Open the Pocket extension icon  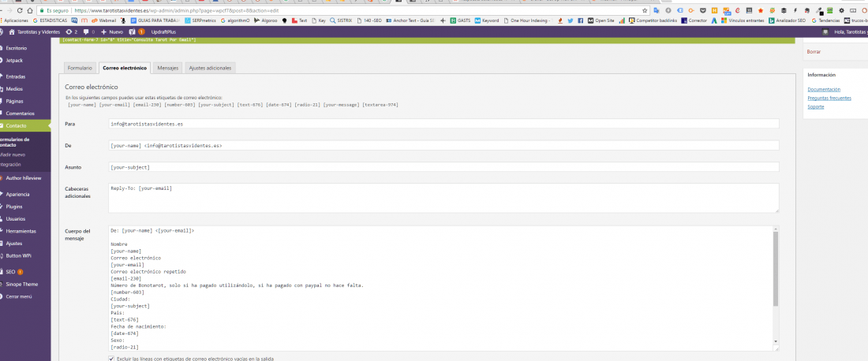tap(703, 10)
